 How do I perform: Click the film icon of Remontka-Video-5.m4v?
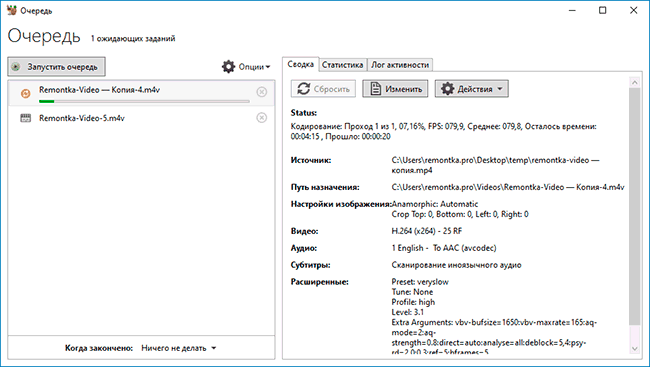[26, 118]
